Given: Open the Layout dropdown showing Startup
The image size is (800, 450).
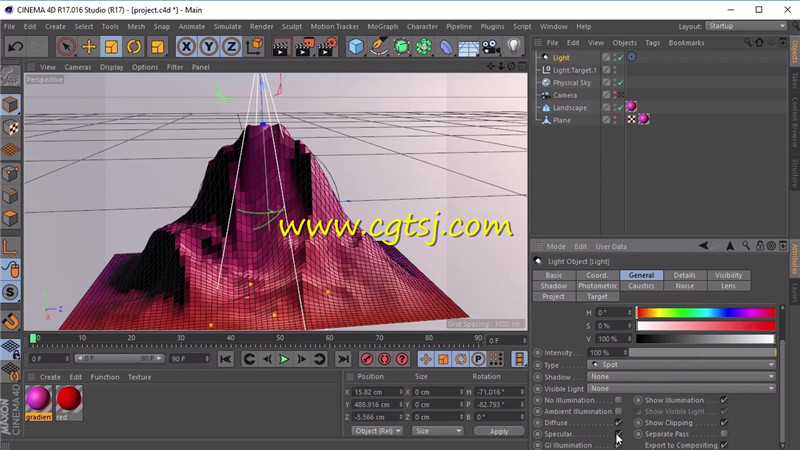Looking at the screenshot, I should coord(746,26).
